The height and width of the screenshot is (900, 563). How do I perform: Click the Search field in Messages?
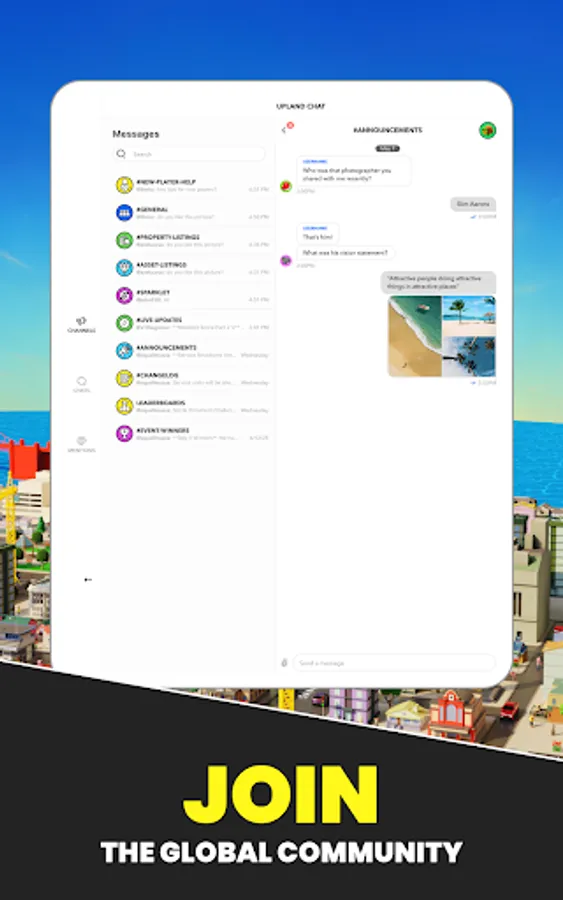[x=189, y=154]
